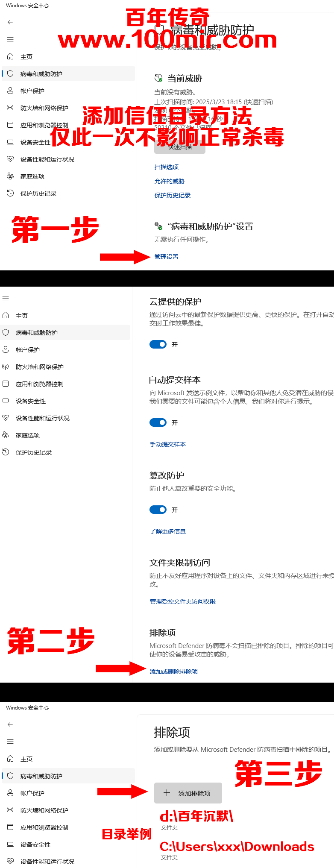Click 家庭选项 family icon in 当前威胁 page sidebar

pos(10,176)
